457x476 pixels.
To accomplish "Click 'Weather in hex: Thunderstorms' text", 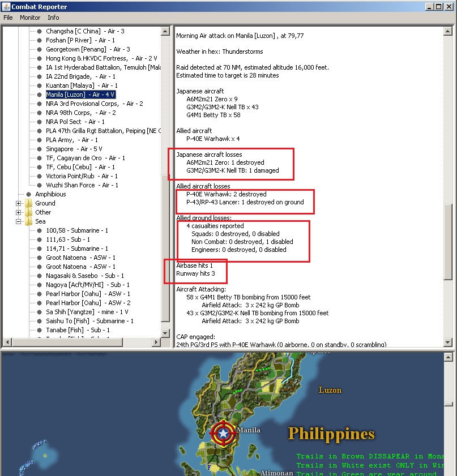I will pos(220,52).
